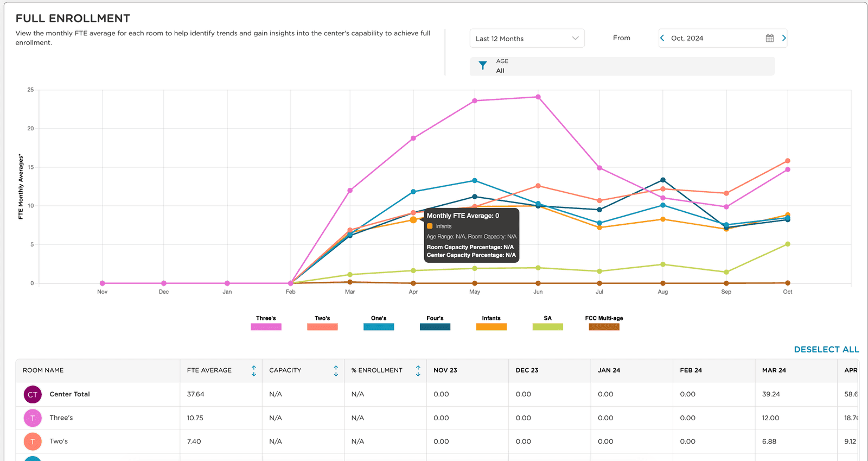Click the highlighted Infants April data point
Image resolution: width=868 pixels, height=461 pixels.
tap(413, 220)
